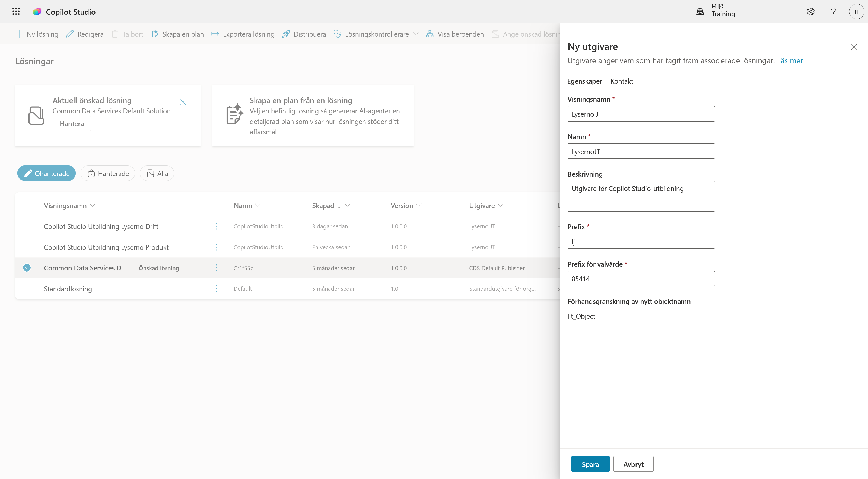The height and width of the screenshot is (479, 868).
Task: Dismiss the Aktuell önskad lösning card
Action: pyautogui.click(x=183, y=102)
